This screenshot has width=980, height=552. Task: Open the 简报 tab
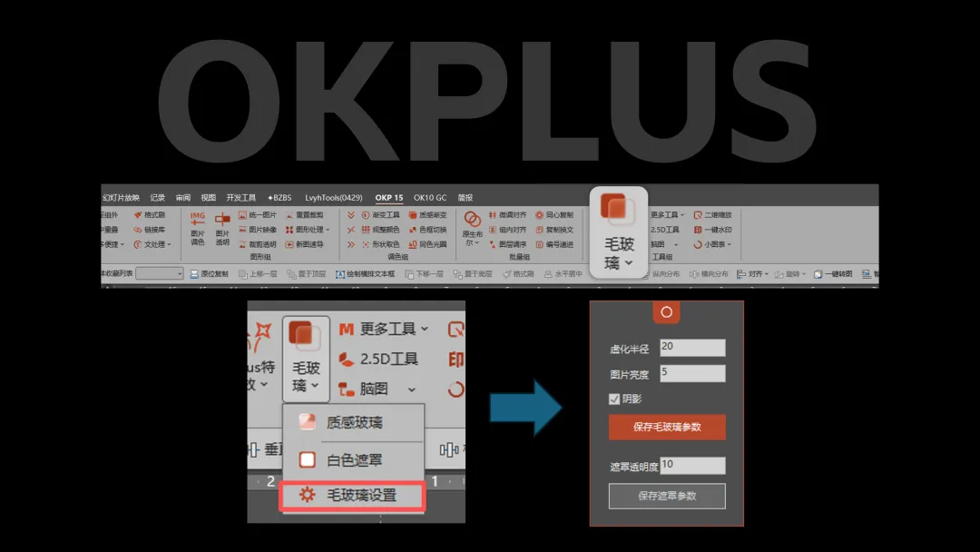click(x=465, y=198)
